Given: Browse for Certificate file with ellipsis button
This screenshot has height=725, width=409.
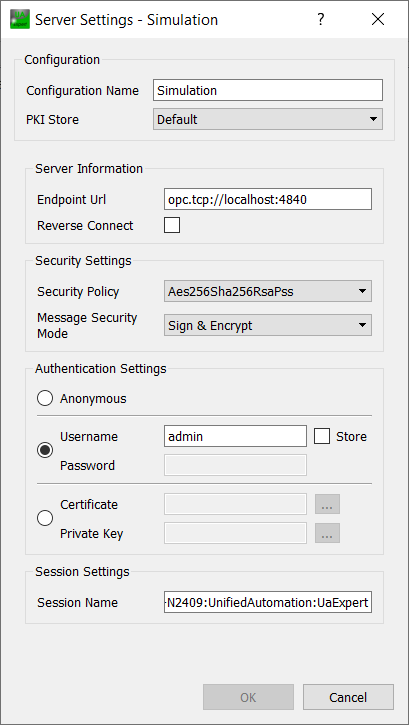Looking at the screenshot, I should (x=327, y=504).
